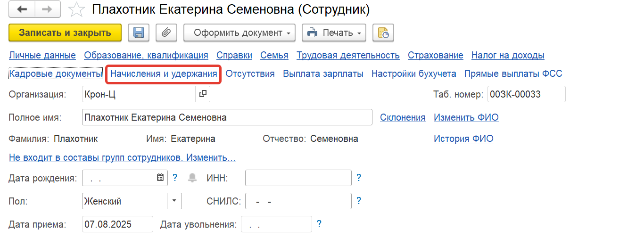The image size is (644, 238).
Task: Expand the Оформить документ dropdown
Action: [239, 33]
